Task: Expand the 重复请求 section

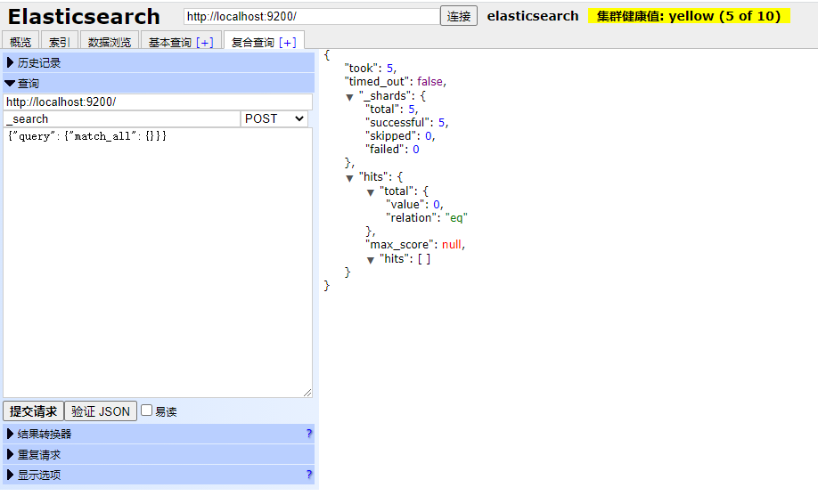Action: (159, 454)
